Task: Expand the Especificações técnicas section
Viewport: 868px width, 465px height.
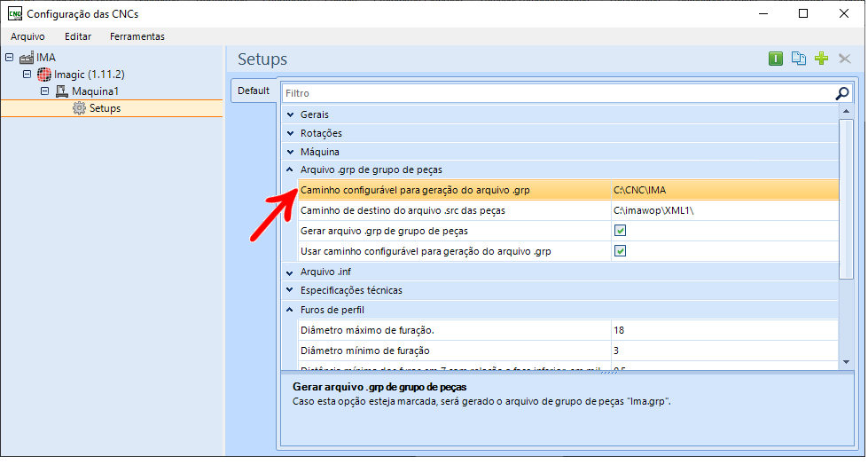Action: [x=290, y=290]
